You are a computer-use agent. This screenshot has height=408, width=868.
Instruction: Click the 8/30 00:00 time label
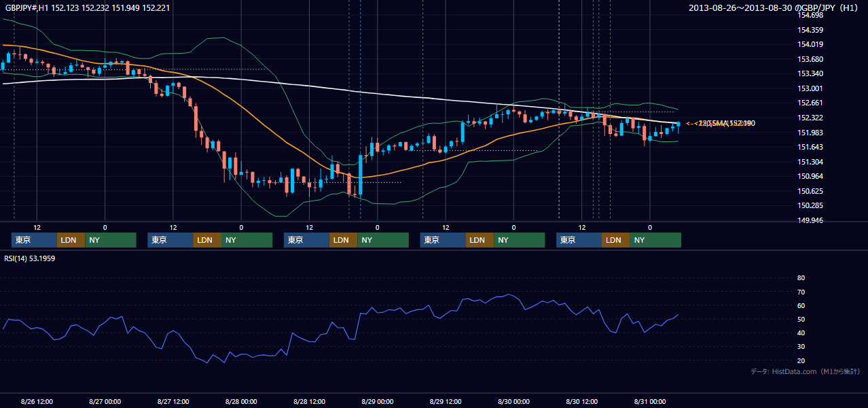(513, 401)
